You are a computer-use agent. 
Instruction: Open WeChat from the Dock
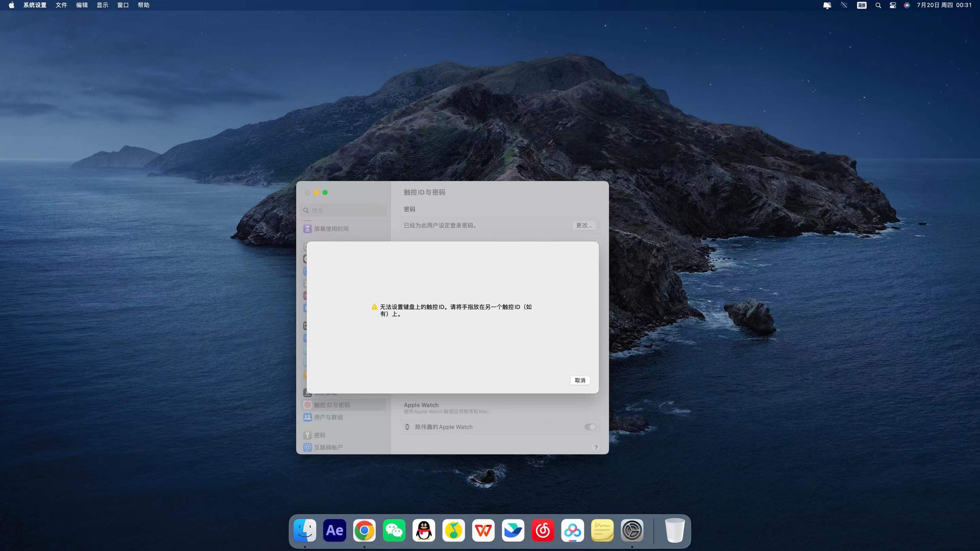point(394,530)
